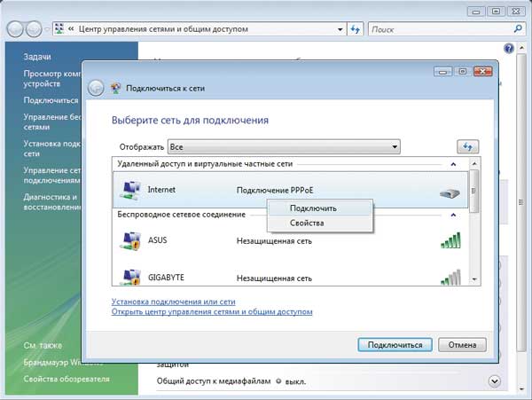Click the blue help question mark icon
The width and height of the screenshot is (532, 400).
pyautogui.click(x=509, y=49)
